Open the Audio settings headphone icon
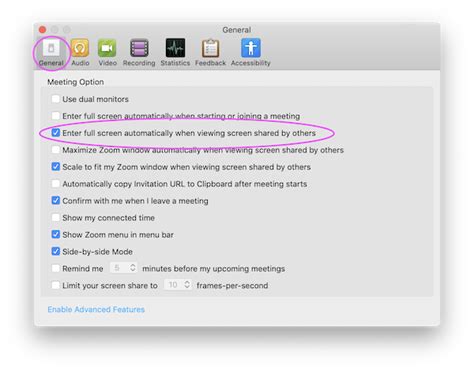The width and height of the screenshot is (474, 371). (80, 48)
